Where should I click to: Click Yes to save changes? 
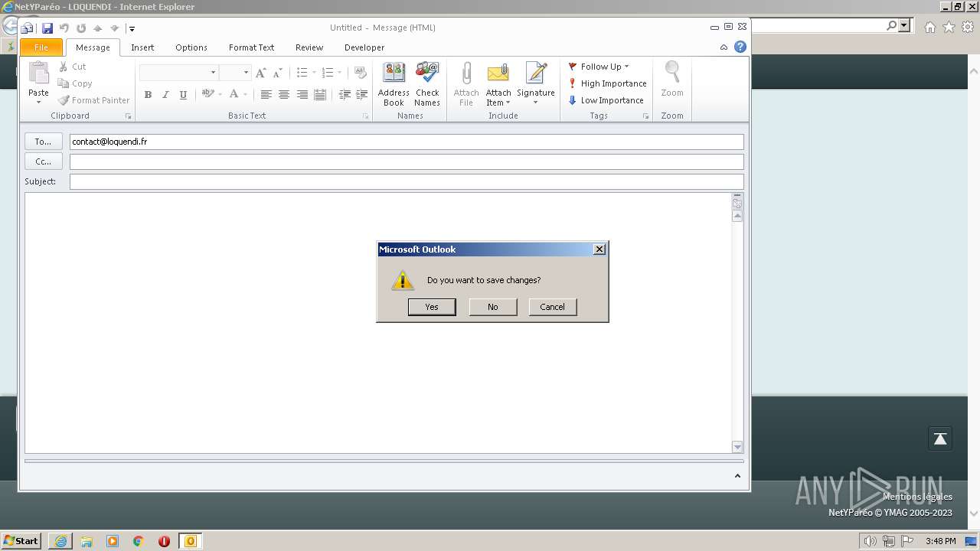tap(432, 307)
